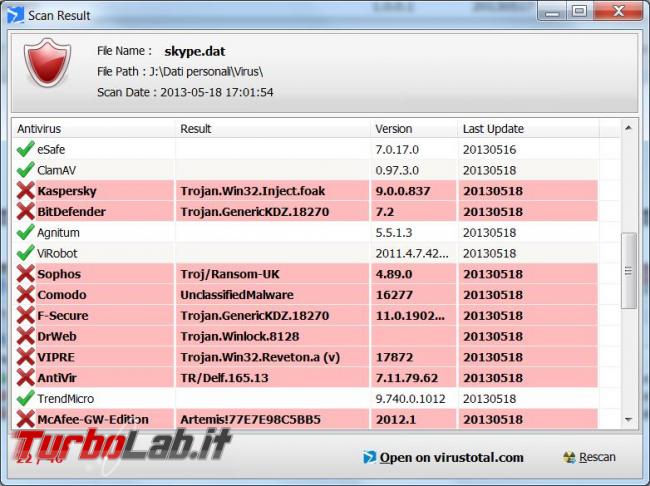The width and height of the screenshot is (650, 486).
Task: Click the Rescan button label
Action: tap(597, 457)
